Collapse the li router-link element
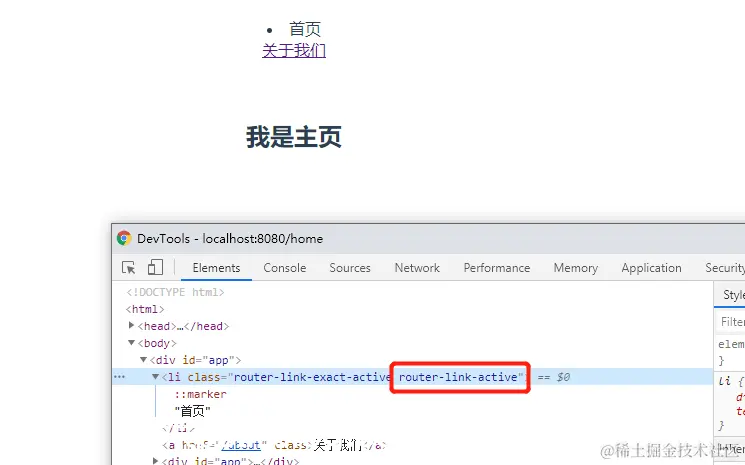This screenshot has width=745, height=465. [x=155, y=377]
